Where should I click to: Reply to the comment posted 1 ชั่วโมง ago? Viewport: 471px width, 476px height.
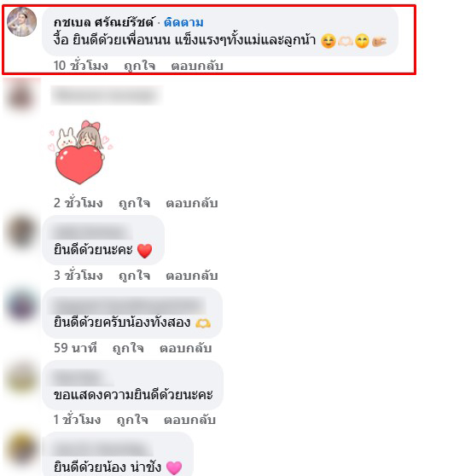[x=189, y=420]
